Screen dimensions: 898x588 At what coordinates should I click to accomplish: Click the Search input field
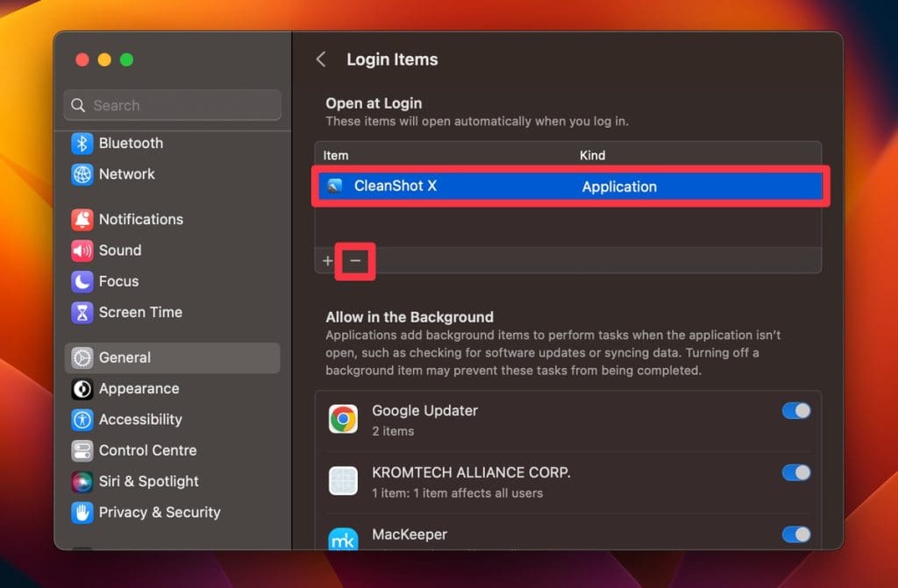(173, 105)
